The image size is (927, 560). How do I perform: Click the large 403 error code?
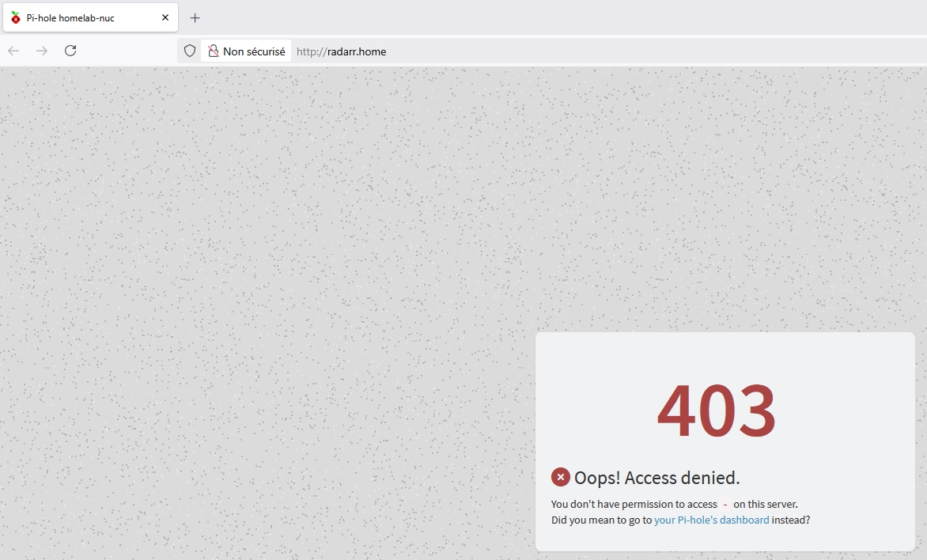point(716,411)
